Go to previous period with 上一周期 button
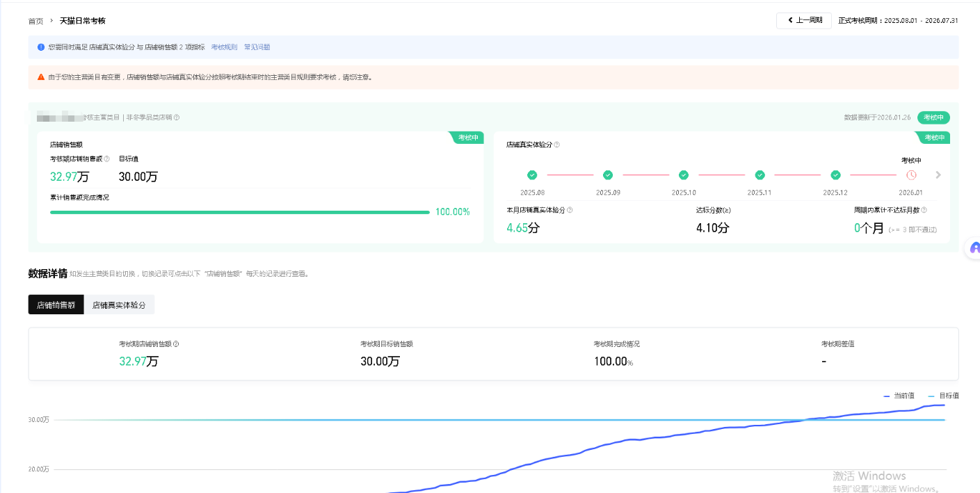This screenshot has width=980, height=493. pyautogui.click(x=804, y=20)
